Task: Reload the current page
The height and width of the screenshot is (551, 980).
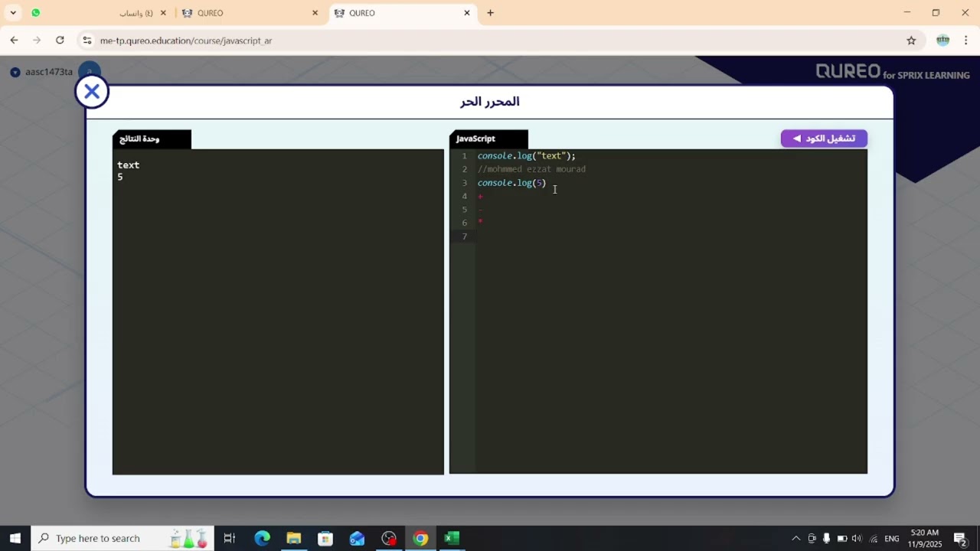Action: (x=60, y=41)
